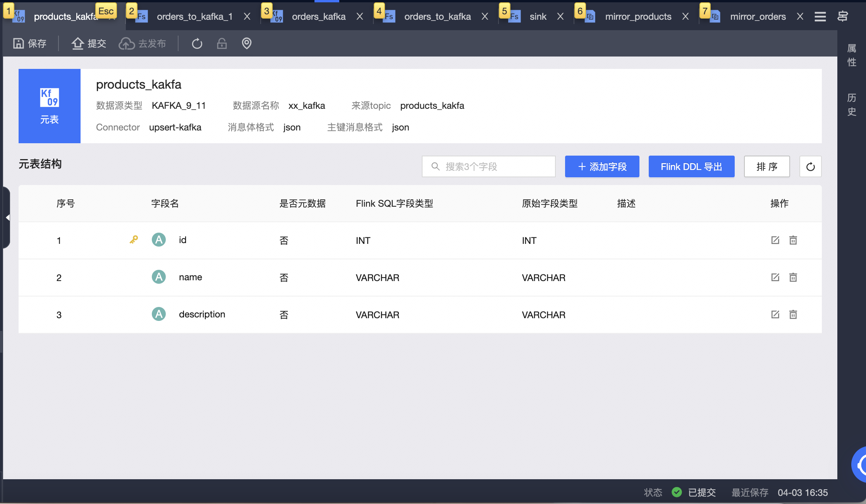The image size is (866, 504).
Task: Refresh the table structure list
Action: click(x=811, y=166)
